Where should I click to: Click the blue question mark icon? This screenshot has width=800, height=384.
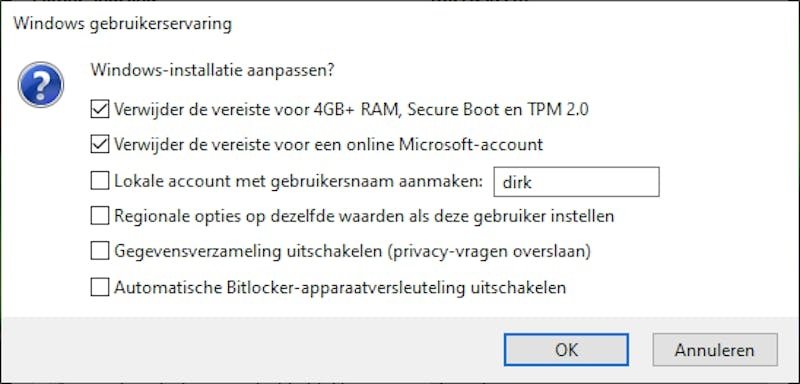41,85
